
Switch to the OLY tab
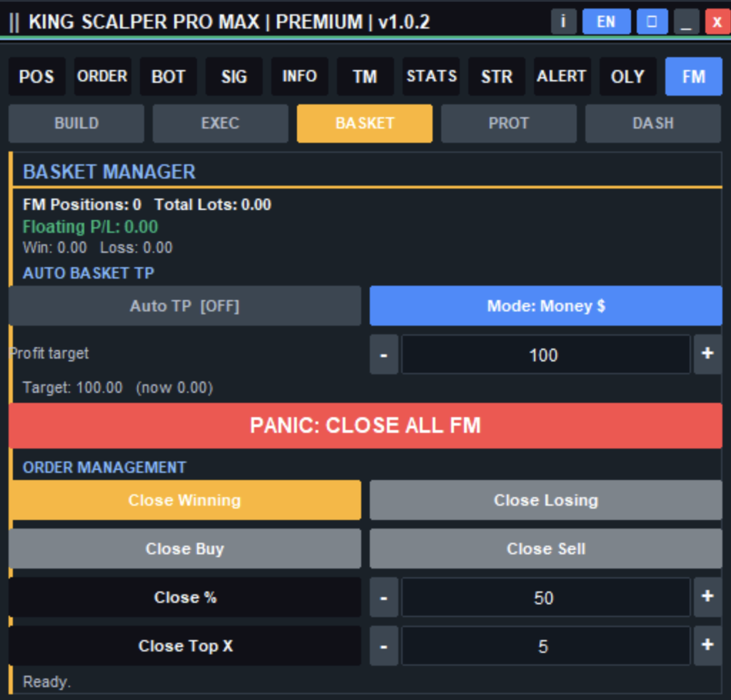[x=628, y=76]
